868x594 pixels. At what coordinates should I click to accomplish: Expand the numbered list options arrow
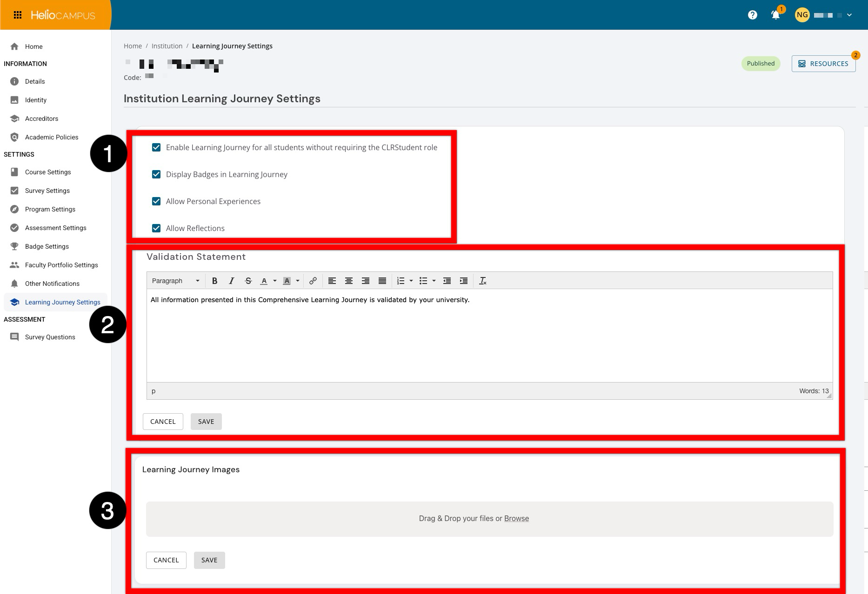[x=411, y=281]
